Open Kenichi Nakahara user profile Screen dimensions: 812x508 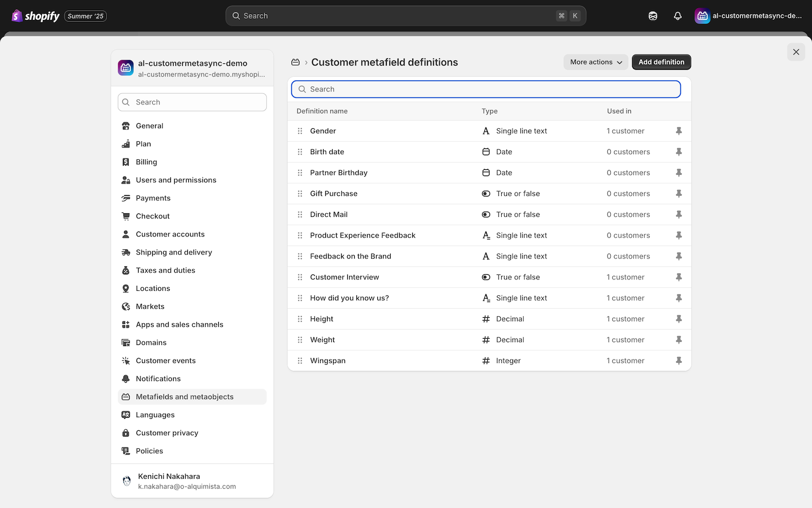(192, 481)
